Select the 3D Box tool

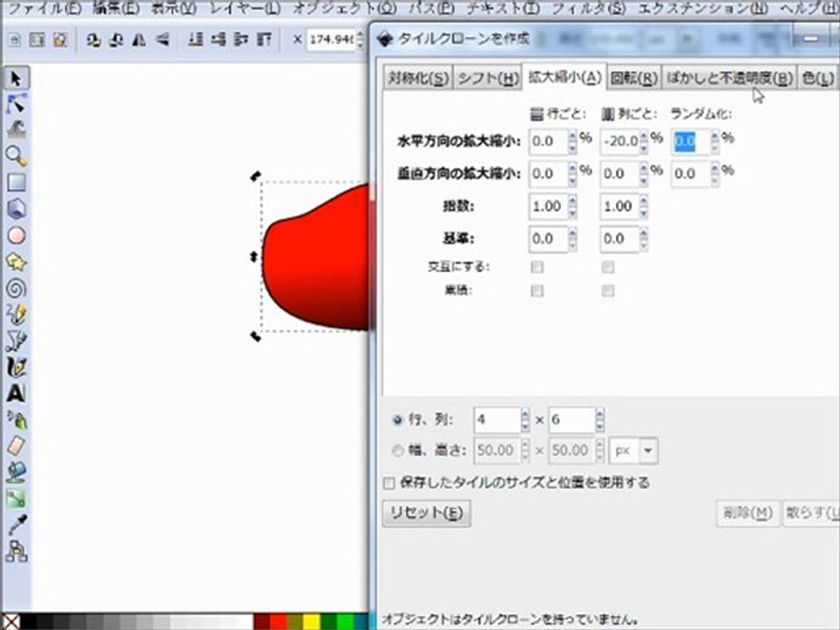click(16, 209)
